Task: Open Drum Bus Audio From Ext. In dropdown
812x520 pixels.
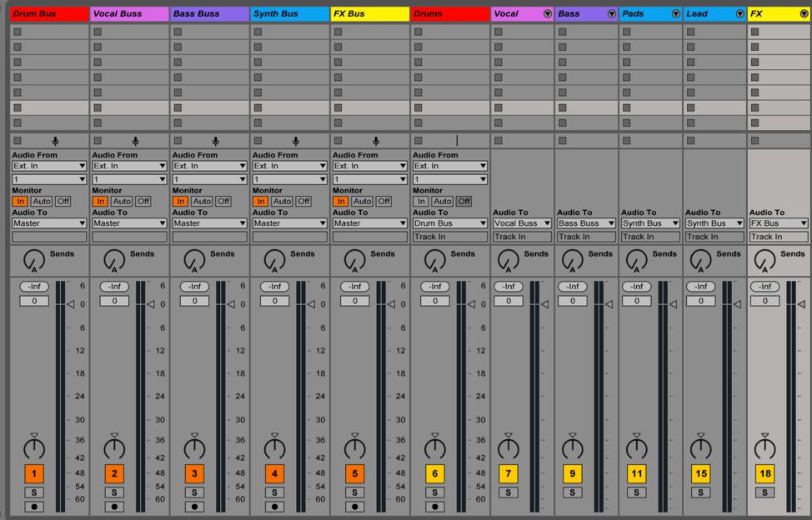Action: (x=49, y=166)
